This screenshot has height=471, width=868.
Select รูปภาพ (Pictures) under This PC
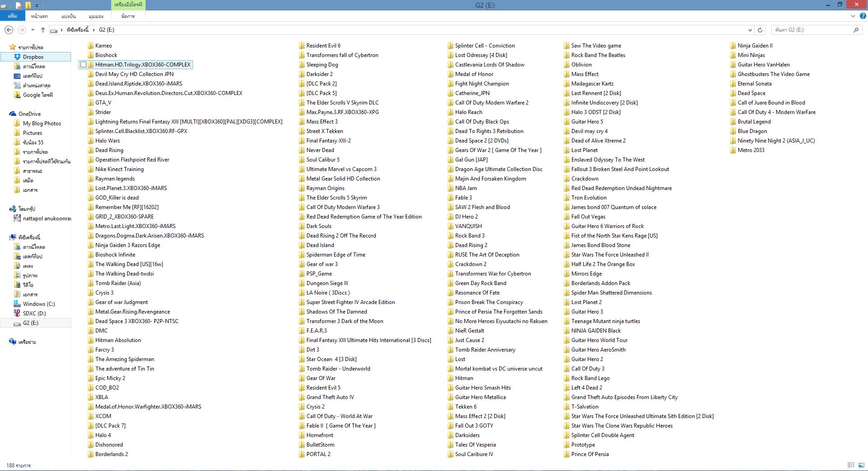[30, 276]
